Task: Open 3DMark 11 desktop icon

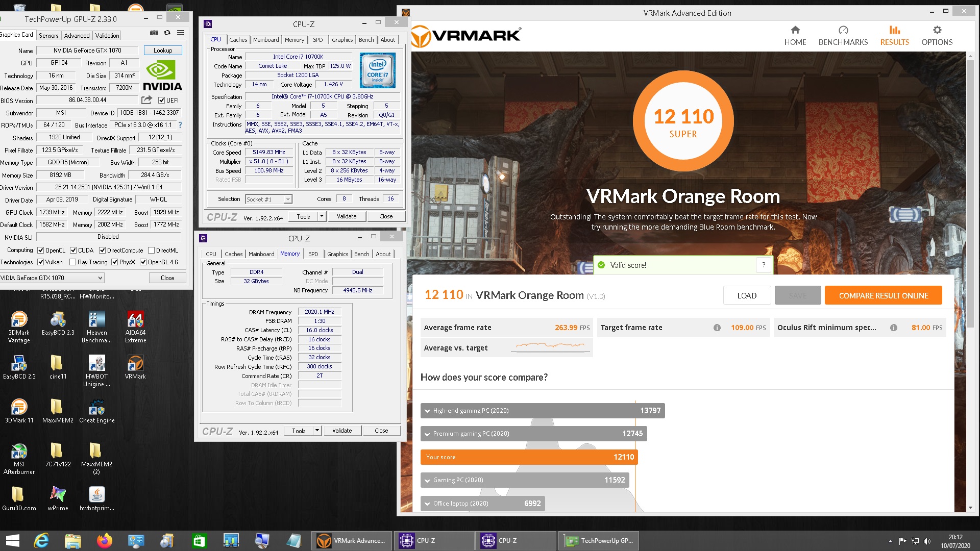Action: (x=19, y=411)
